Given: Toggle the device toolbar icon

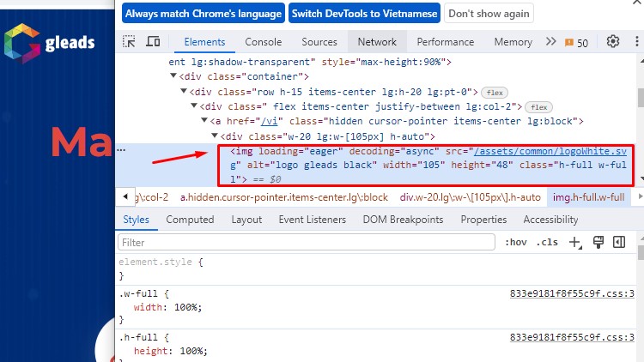Looking at the screenshot, I should pyautogui.click(x=153, y=42).
